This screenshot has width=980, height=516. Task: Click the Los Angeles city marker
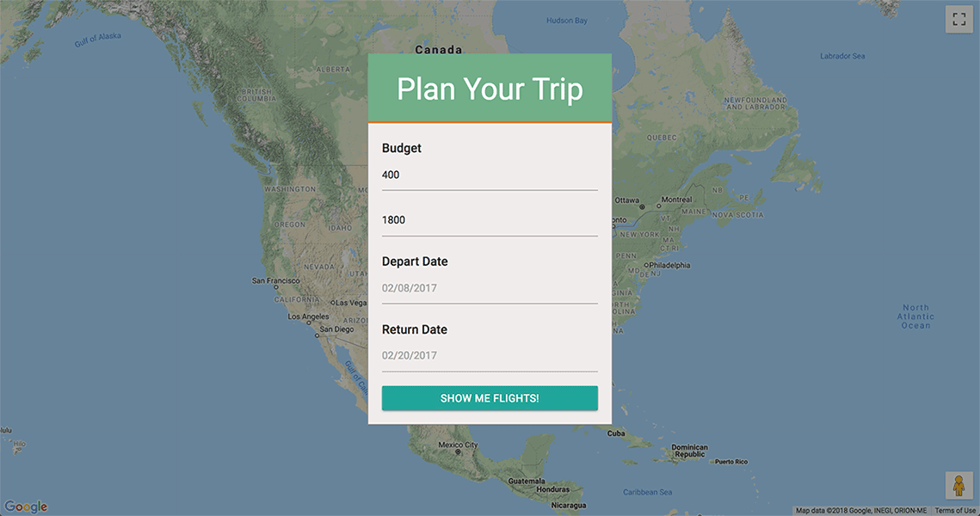pos(308,323)
